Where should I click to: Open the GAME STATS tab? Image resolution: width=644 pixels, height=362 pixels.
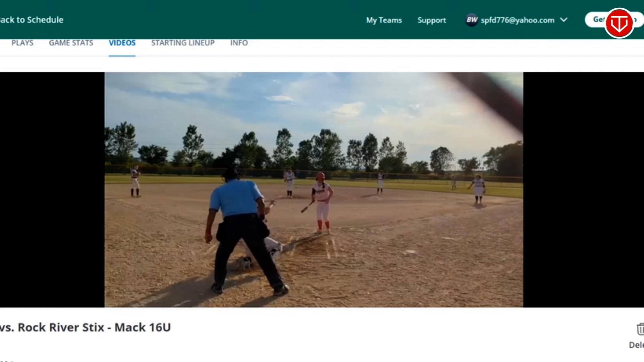(x=71, y=43)
